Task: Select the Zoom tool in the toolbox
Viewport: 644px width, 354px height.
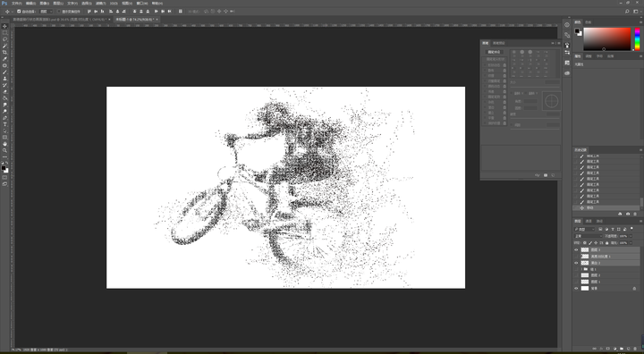Action: pyautogui.click(x=5, y=151)
